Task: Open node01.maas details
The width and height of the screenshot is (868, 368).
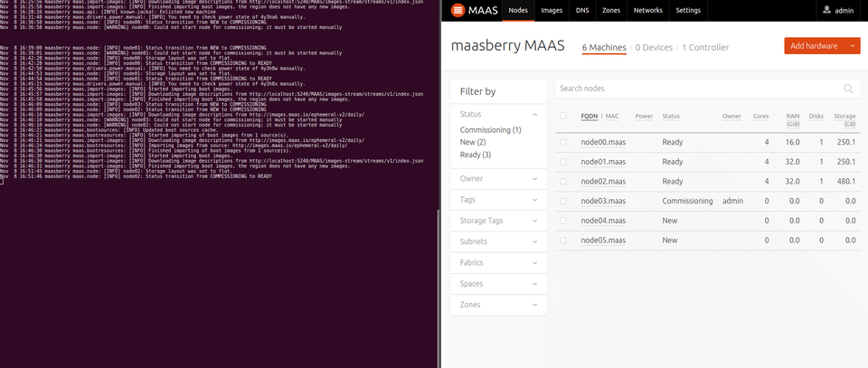Action: (x=603, y=162)
